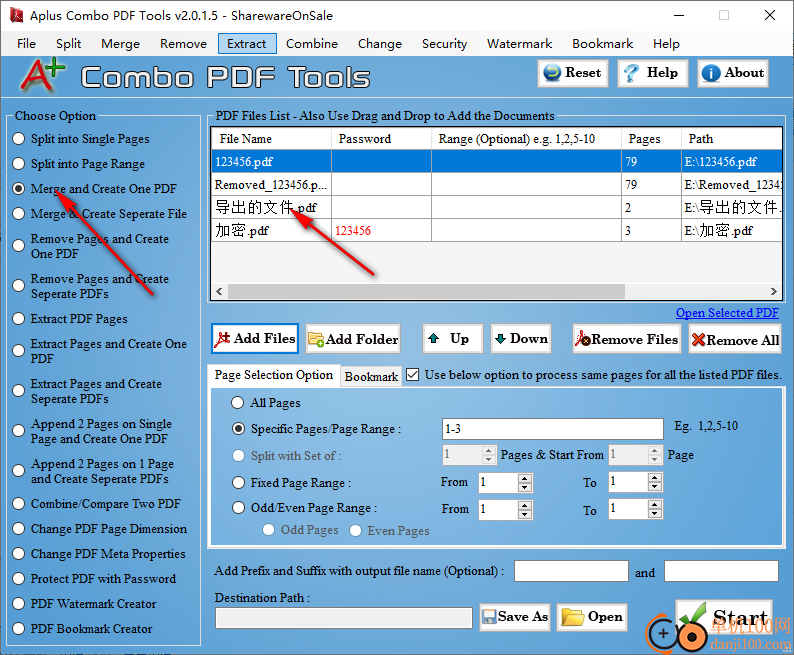Click the app logo in title bar
This screenshot has height=655, width=794.
pyautogui.click(x=17, y=15)
